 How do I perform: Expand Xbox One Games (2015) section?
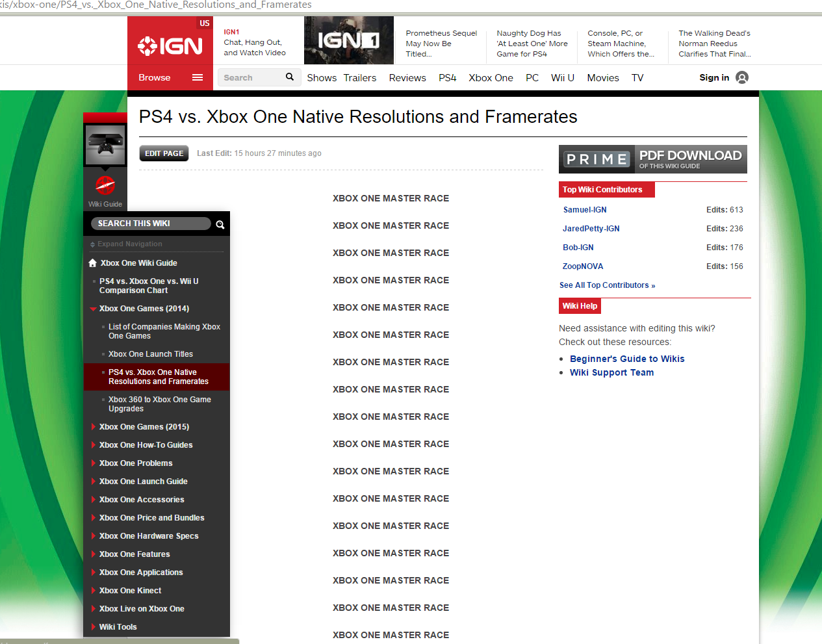94,427
